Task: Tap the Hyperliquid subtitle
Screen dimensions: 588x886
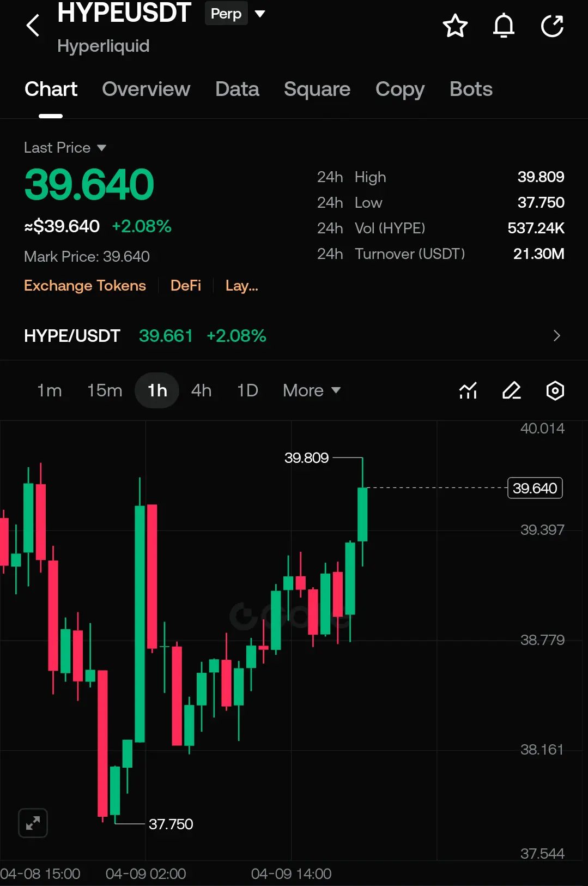Action: pos(103,46)
